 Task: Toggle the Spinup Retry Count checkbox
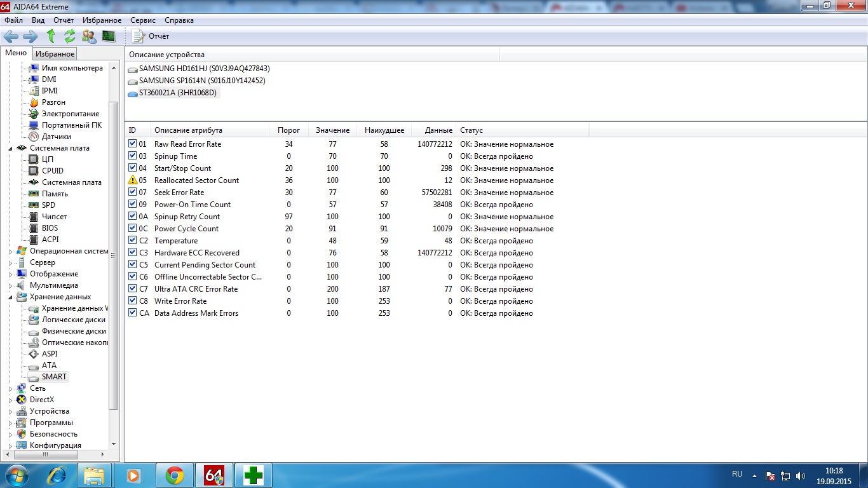pyautogui.click(x=132, y=217)
